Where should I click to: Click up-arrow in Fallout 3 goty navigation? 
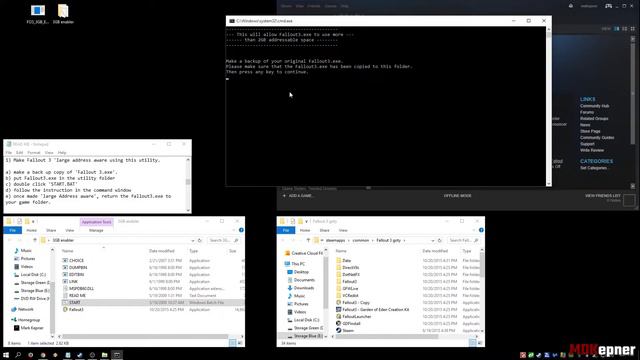tap(308, 240)
